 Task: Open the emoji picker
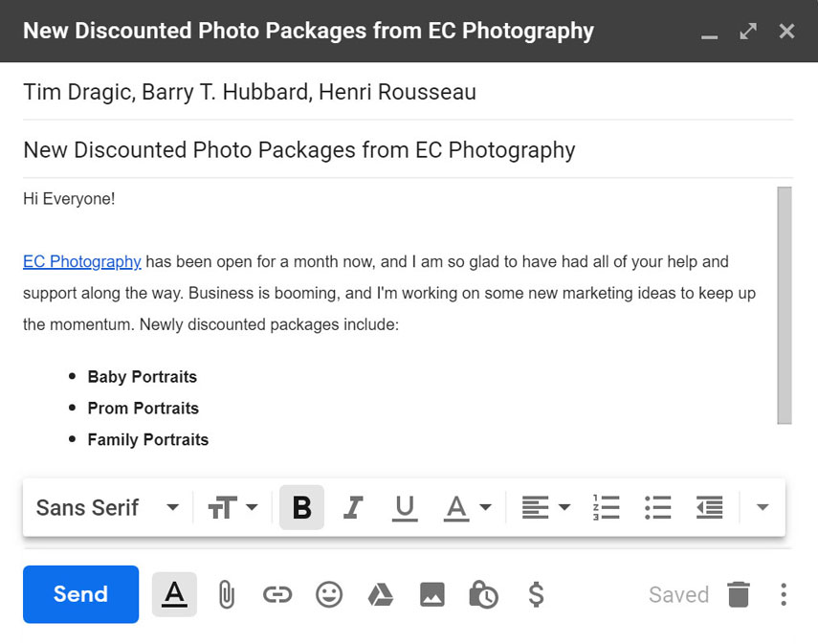pyautogui.click(x=329, y=594)
